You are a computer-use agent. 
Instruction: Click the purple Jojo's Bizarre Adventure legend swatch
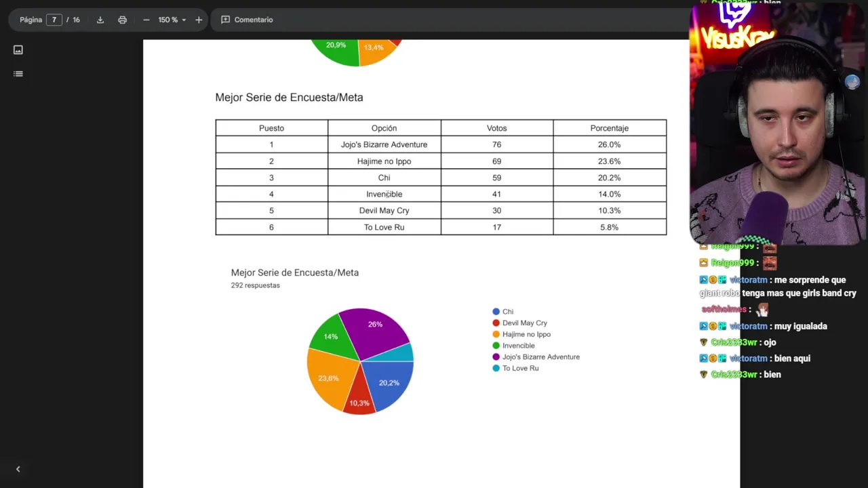496,357
